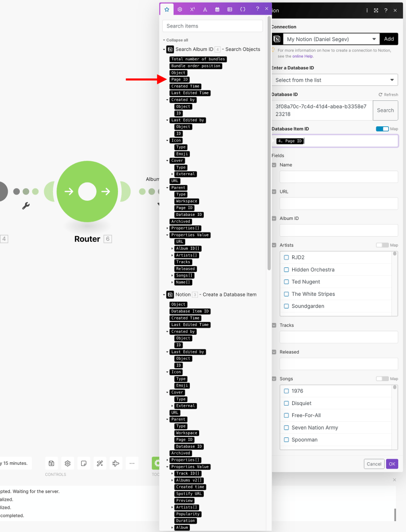
Task: Expand the Album ID[] array item
Action: 172,249
